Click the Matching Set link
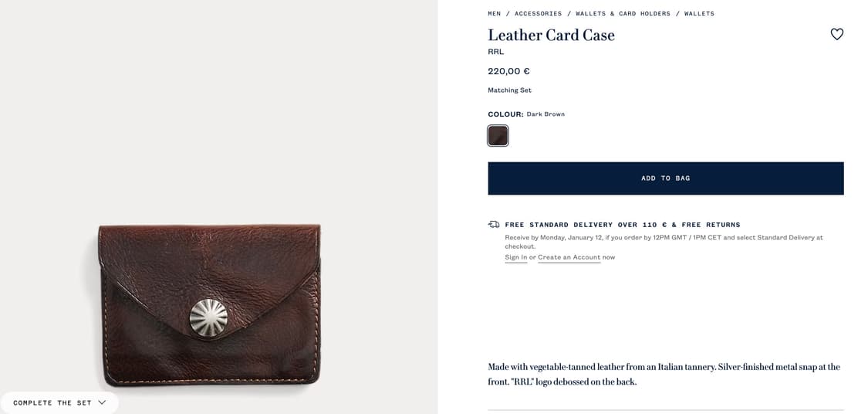Image resolution: width=868 pixels, height=414 pixels. point(509,90)
